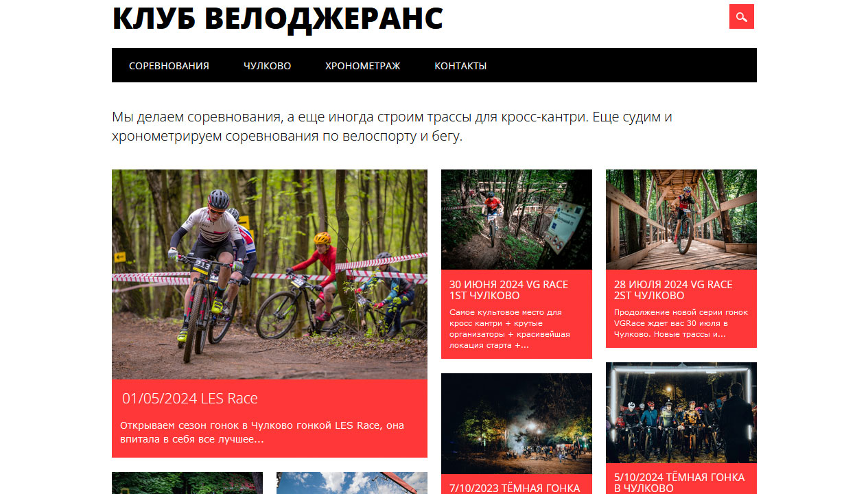Click LES Race excerpt text Открываем сезон гонок
The width and height of the screenshot is (868, 494).
click(x=262, y=432)
